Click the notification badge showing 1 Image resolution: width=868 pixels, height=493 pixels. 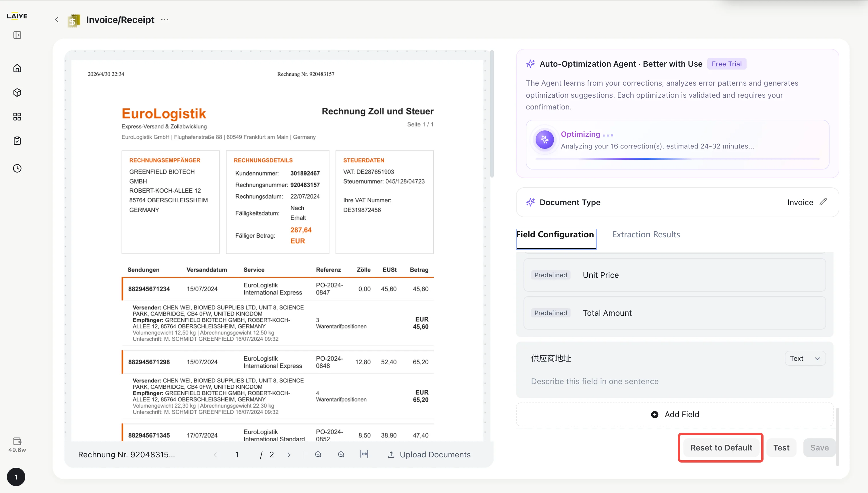tap(16, 477)
